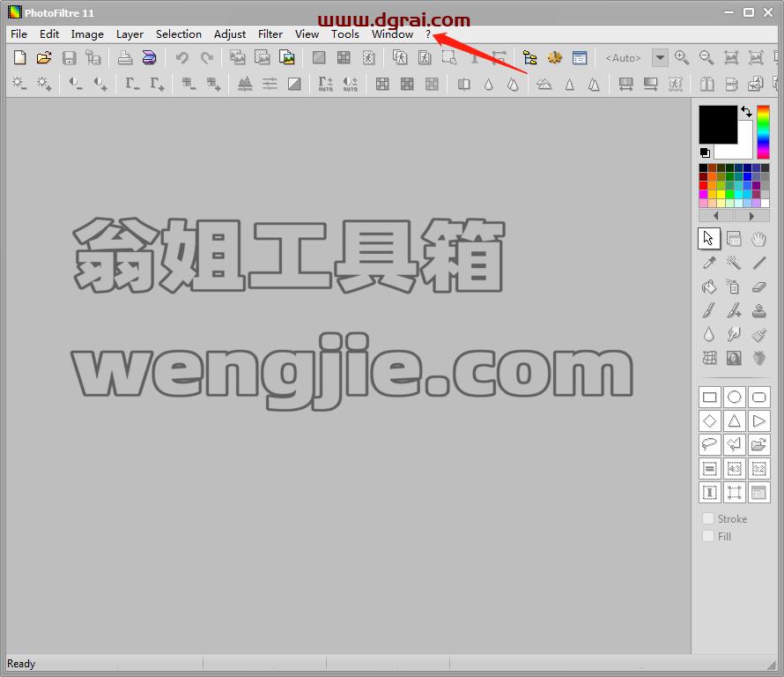Image resolution: width=784 pixels, height=677 pixels.
Task: Click the rainbow hue color strip
Action: pyautogui.click(x=763, y=132)
